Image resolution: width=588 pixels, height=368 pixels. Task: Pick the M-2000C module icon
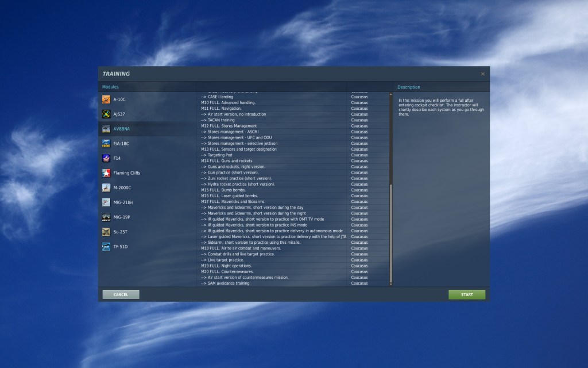pyautogui.click(x=106, y=187)
